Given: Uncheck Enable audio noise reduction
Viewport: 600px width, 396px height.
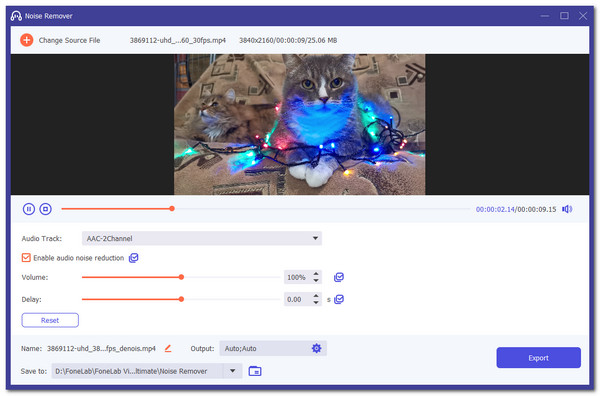Looking at the screenshot, I should [x=26, y=257].
